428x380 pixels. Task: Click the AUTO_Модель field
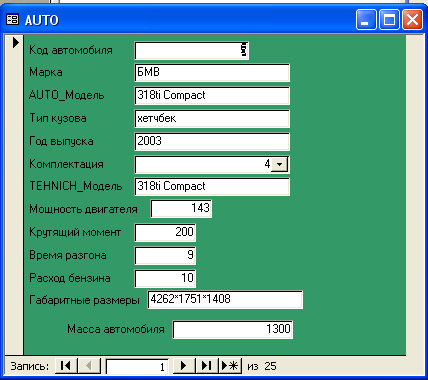point(212,95)
